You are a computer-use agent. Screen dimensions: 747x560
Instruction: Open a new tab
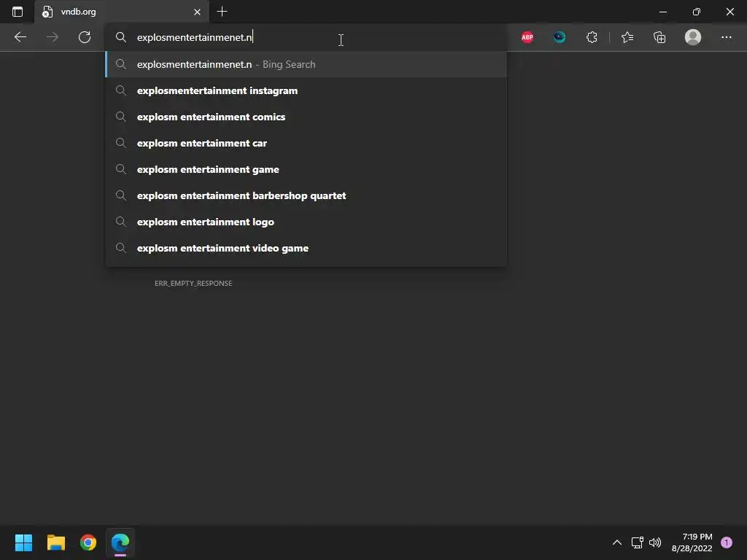222,12
